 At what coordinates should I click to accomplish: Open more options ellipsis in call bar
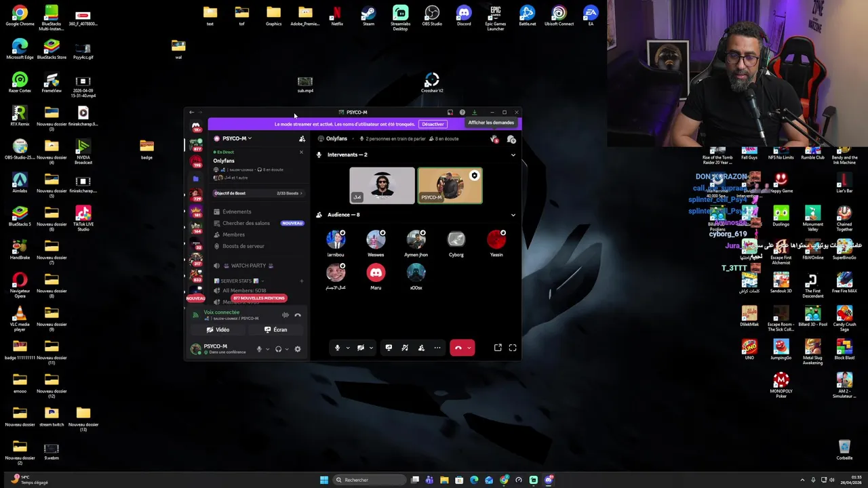coord(437,348)
